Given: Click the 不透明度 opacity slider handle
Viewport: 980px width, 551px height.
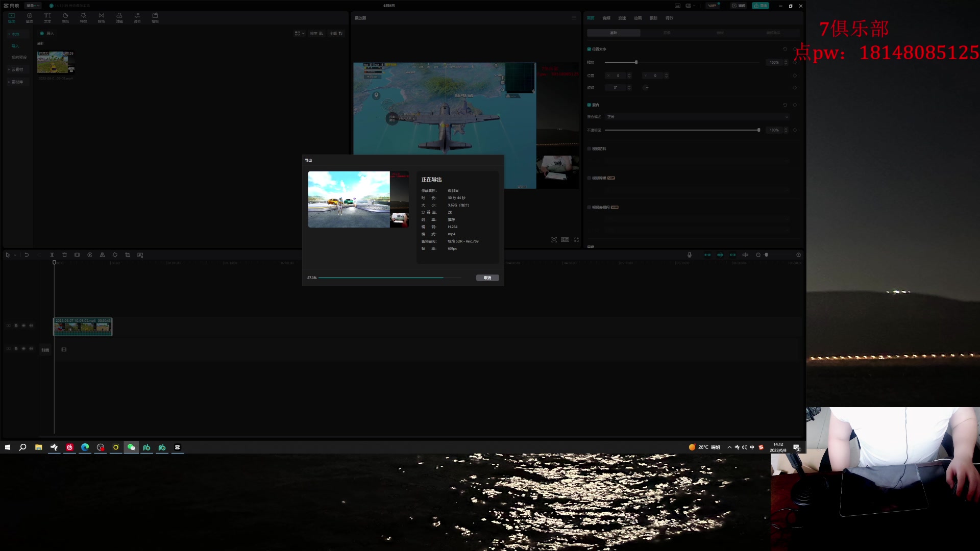Looking at the screenshot, I should coord(758,130).
